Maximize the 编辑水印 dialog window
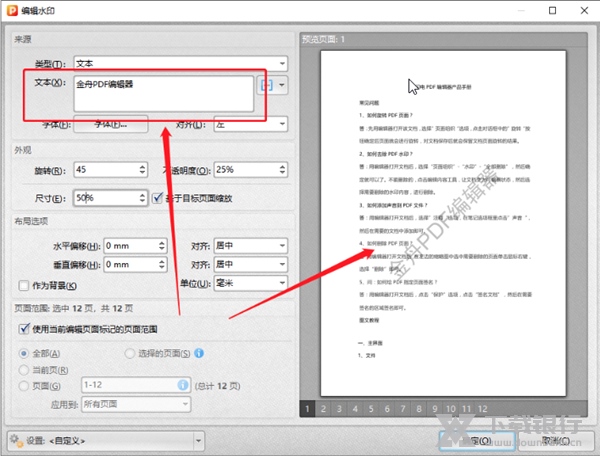This screenshot has height=456, width=600. pos(553,10)
